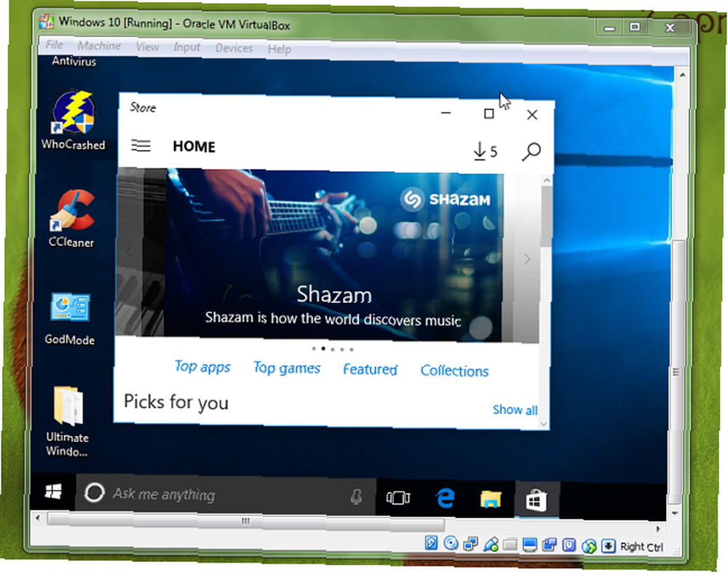The width and height of the screenshot is (728, 573).
Task: Click the Cortana microphone icon
Action: (356, 497)
